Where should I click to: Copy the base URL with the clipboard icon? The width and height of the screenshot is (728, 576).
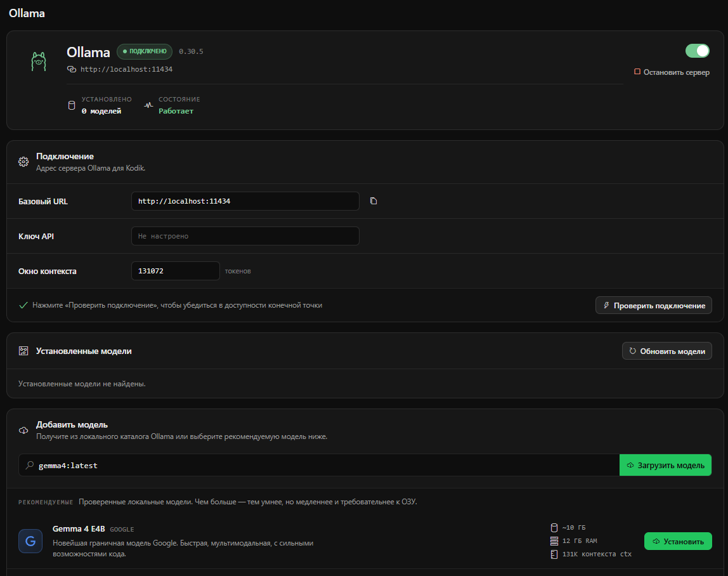(x=374, y=200)
